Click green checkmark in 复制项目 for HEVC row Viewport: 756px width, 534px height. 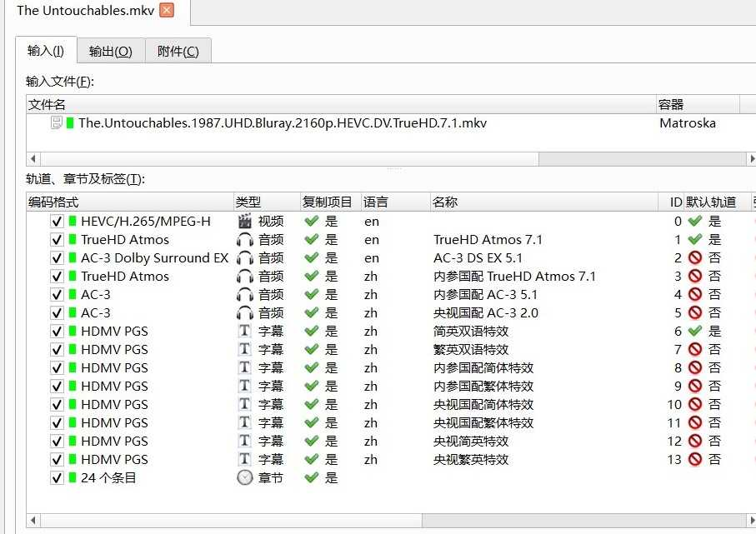click(x=312, y=222)
